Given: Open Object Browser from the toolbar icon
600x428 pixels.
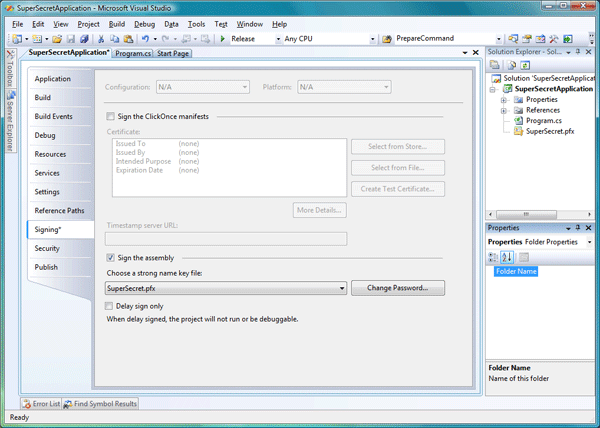Looking at the screenshot, I should click(540, 39).
